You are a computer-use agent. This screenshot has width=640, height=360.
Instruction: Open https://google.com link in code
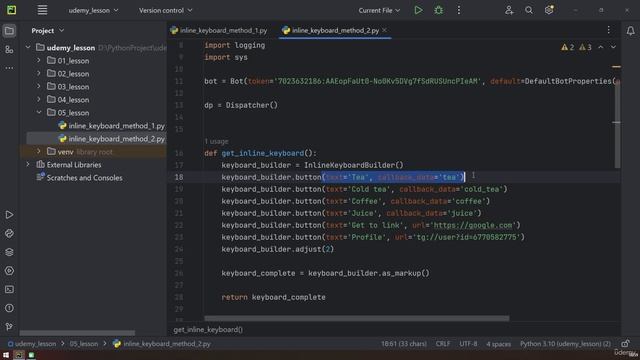click(x=473, y=225)
